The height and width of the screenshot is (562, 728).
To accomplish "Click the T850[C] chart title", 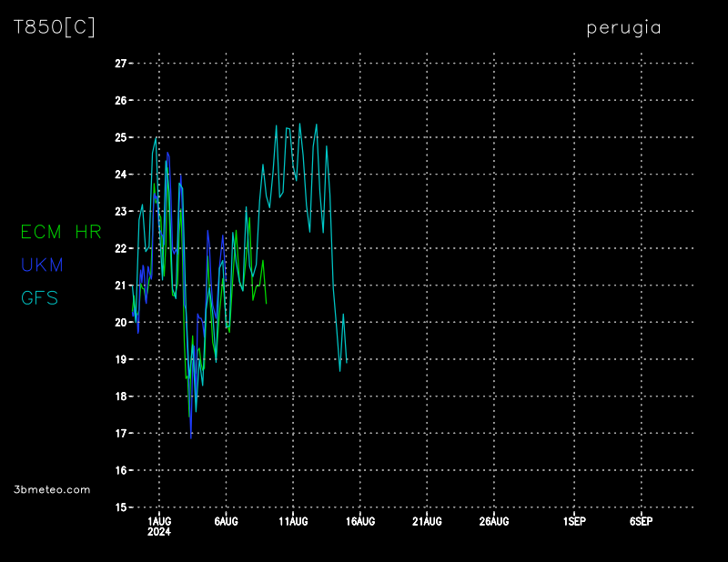I will (x=54, y=28).
